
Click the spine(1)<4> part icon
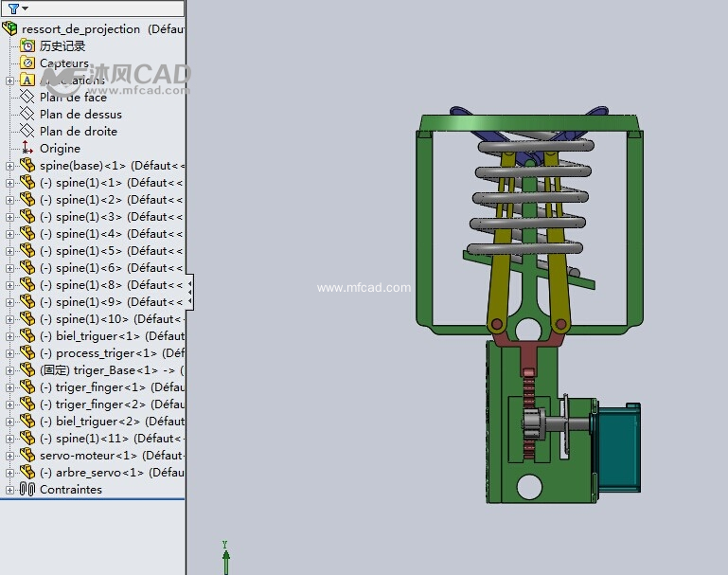pyautogui.click(x=27, y=234)
